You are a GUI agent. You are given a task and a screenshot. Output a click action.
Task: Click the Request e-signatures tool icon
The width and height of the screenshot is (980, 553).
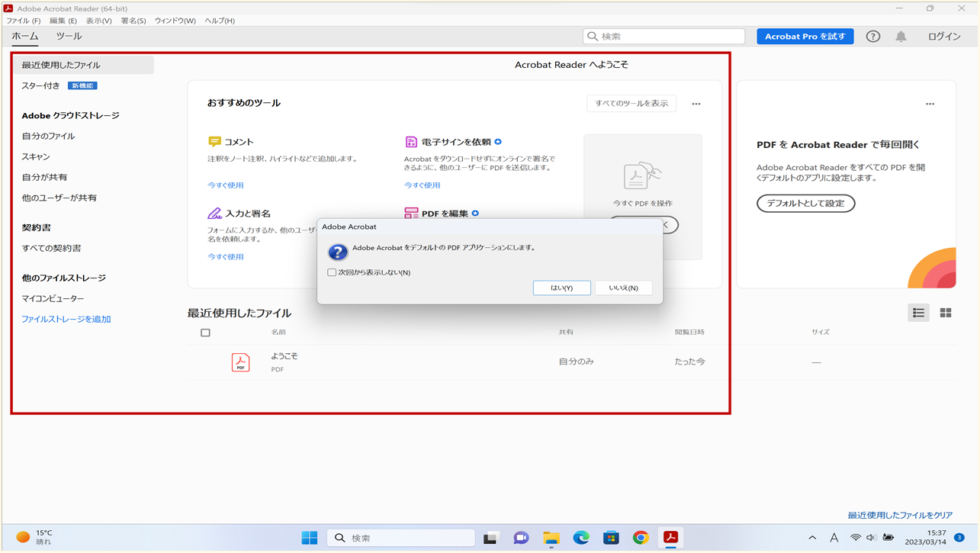[x=411, y=142]
